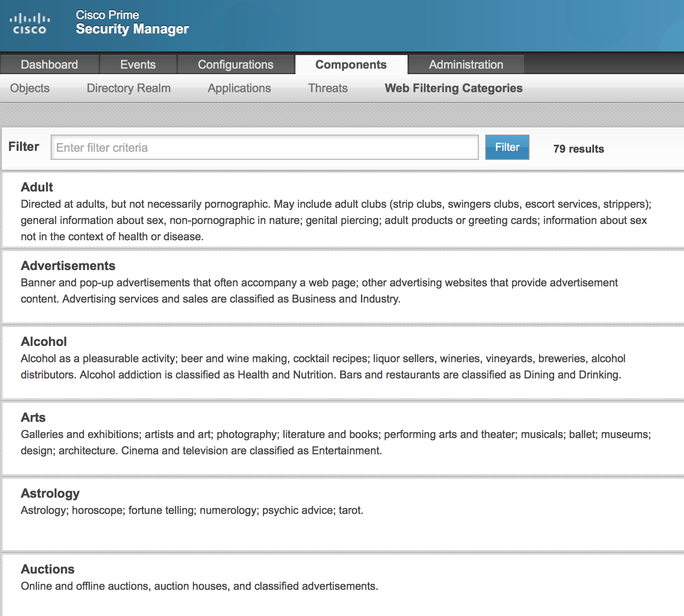Click the Cisco Prime Security Manager title

coord(132,23)
